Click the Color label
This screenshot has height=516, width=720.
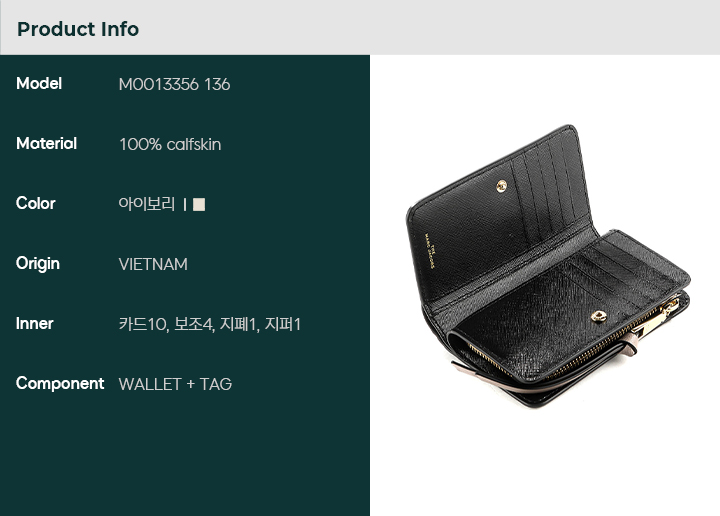click(x=35, y=203)
